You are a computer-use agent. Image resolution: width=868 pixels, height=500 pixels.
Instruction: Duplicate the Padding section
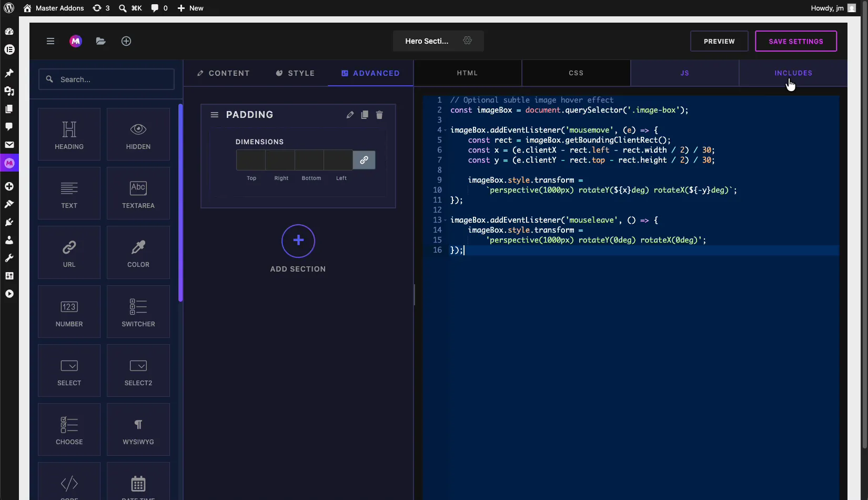(365, 115)
